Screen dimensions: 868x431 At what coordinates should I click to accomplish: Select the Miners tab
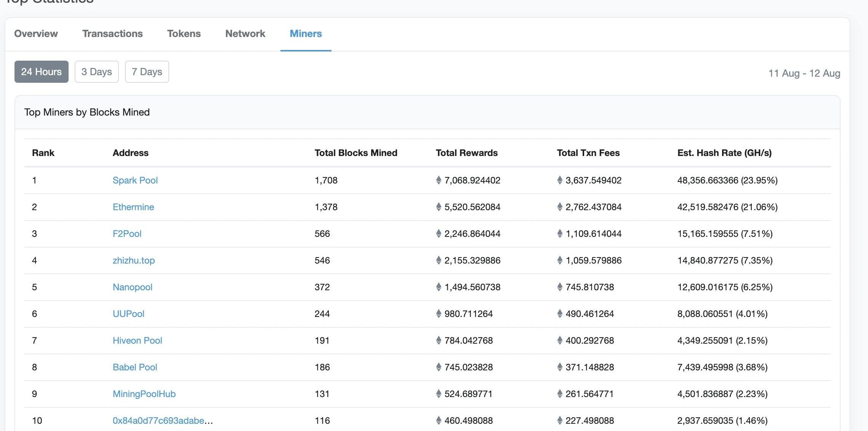306,34
